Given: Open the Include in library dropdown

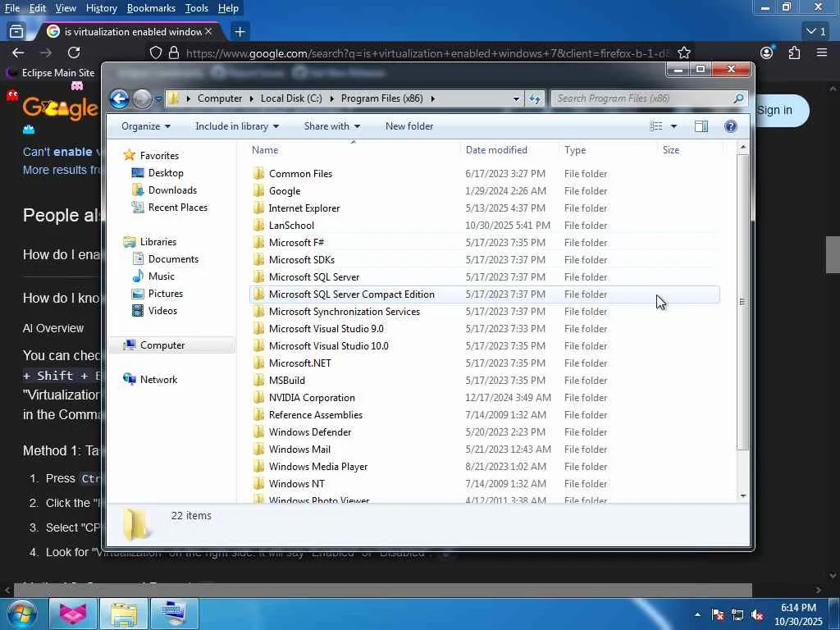Looking at the screenshot, I should coord(237,126).
